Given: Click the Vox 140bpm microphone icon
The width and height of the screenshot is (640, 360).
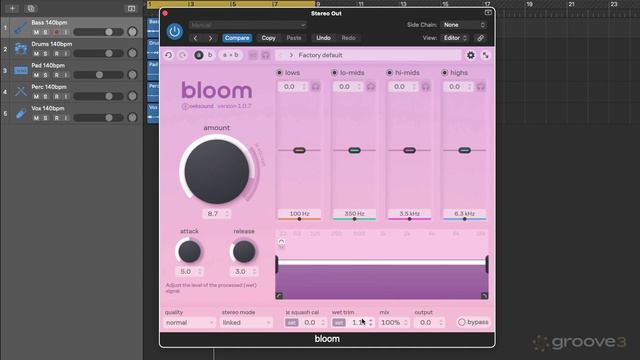Looking at the screenshot, I should tap(20, 113).
